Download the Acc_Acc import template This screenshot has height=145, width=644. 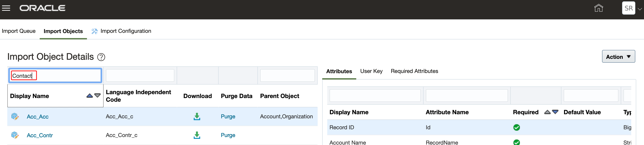(197, 116)
